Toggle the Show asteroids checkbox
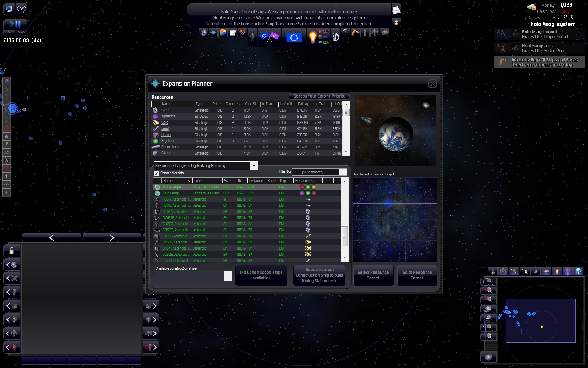This screenshot has width=588, height=368. click(x=156, y=173)
